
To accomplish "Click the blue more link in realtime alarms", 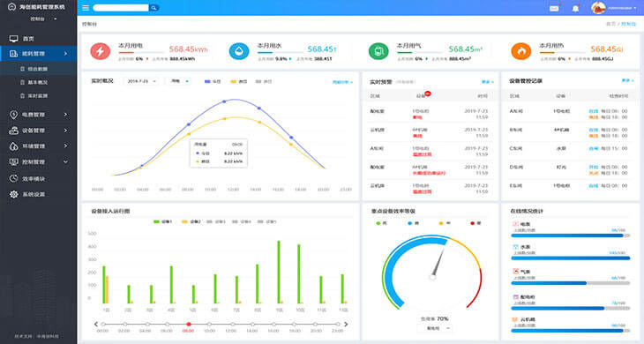I will (487, 82).
